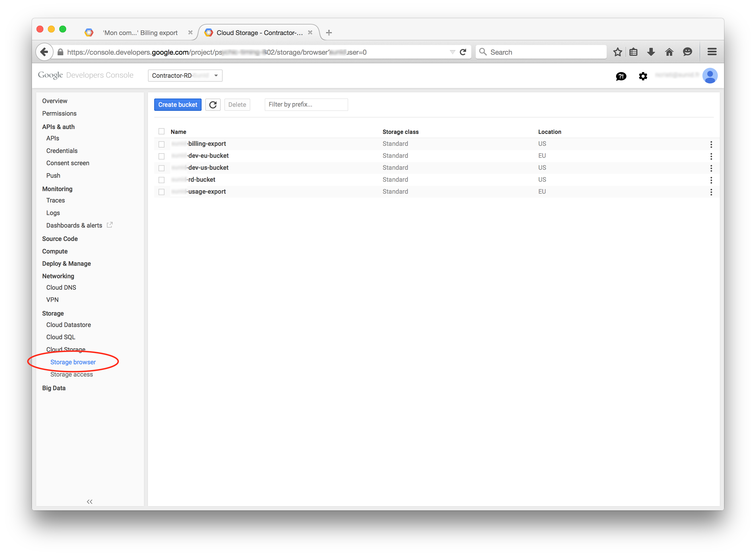
Task: Reload the page using address bar refresh icon
Action: pos(463,52)
